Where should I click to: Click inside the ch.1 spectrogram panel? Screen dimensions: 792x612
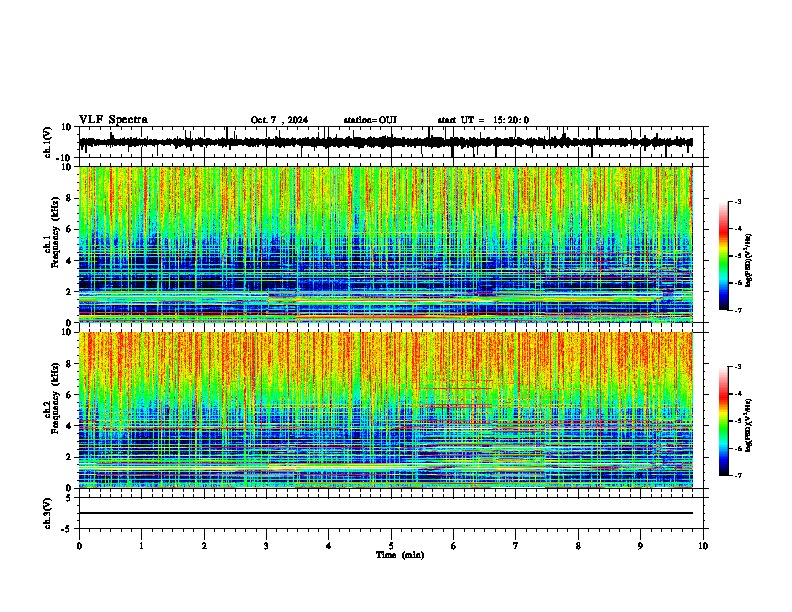[386, 244]
